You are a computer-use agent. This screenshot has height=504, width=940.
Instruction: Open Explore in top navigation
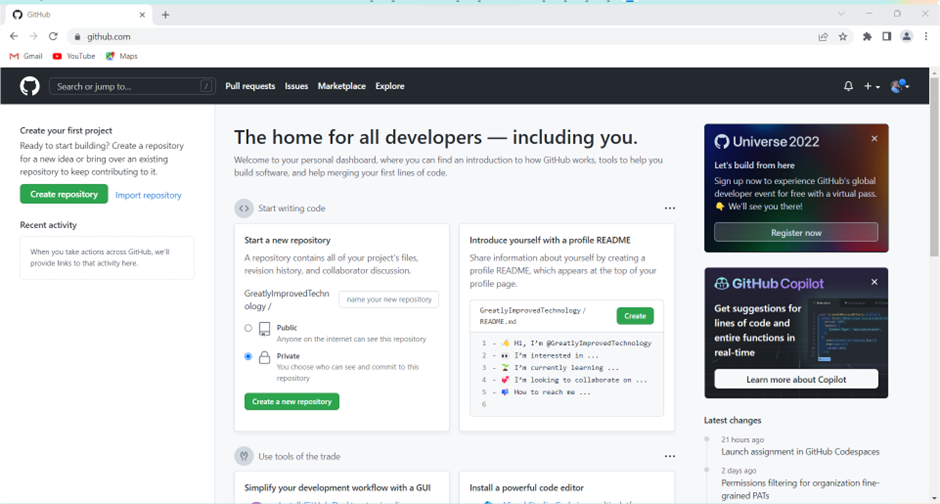pos(390,86)
